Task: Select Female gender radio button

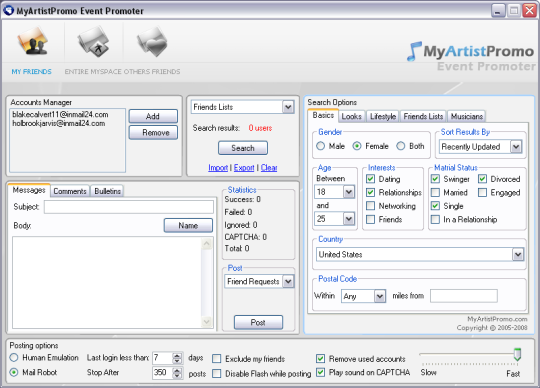Action: click(357, 146)
